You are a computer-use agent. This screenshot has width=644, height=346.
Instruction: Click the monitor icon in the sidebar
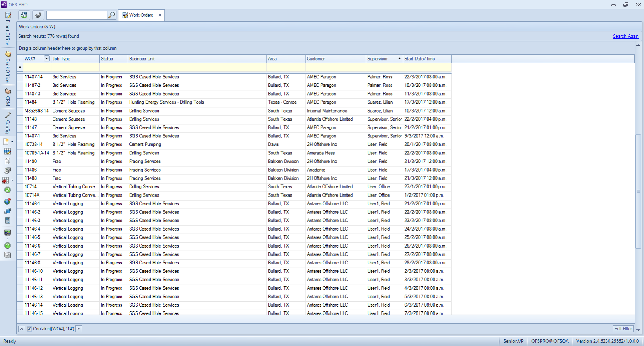(x=8, y=233)
